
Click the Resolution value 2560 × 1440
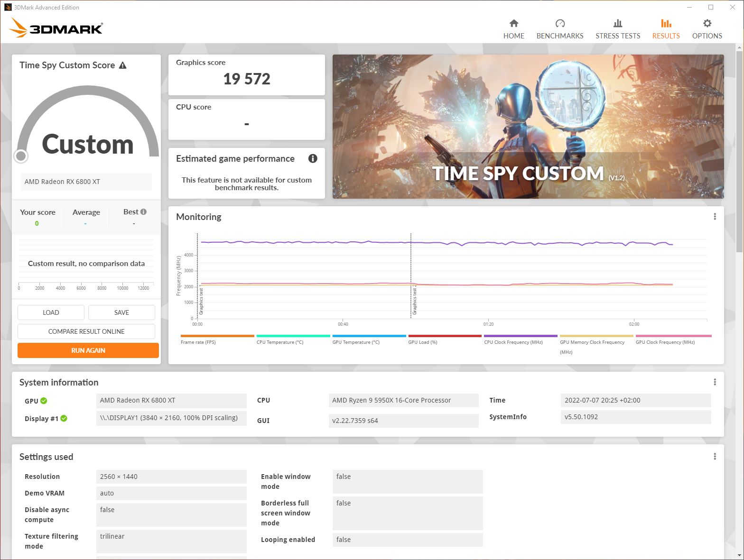[171, 477]
